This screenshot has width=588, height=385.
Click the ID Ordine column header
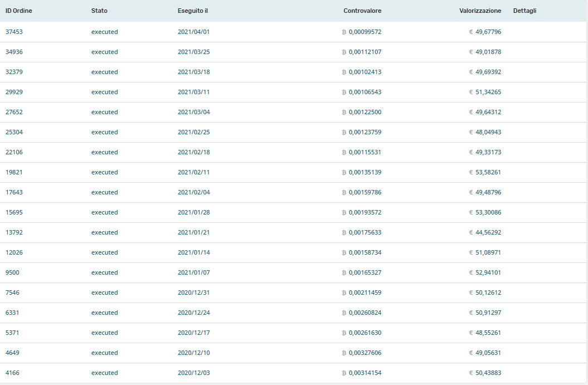19,11
